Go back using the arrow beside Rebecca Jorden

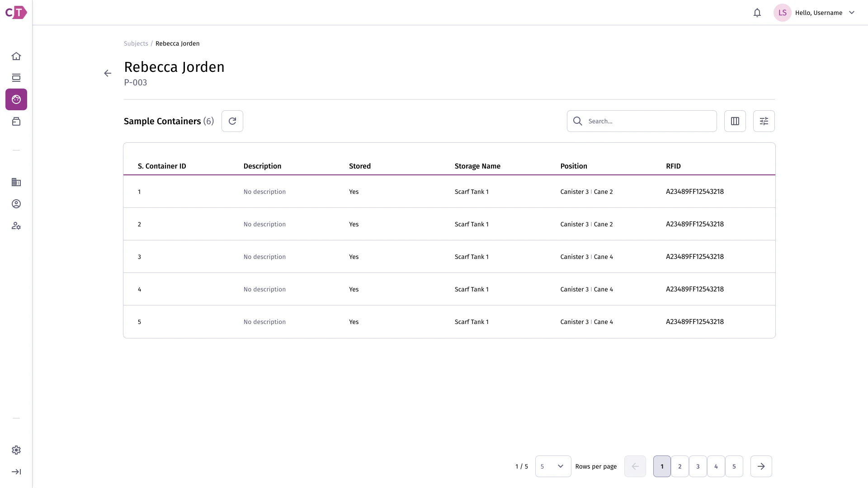coord(108,73)
